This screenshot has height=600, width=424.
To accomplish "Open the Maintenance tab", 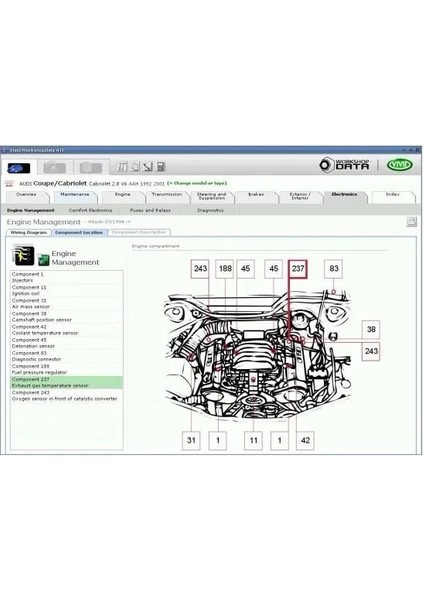I will click(x=75, y=196).
